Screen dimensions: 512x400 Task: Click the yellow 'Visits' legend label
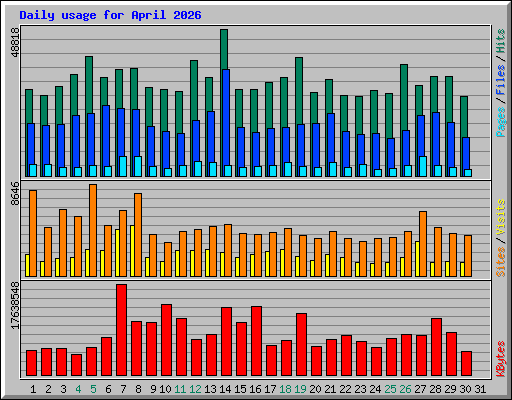(x=501, y=217)
